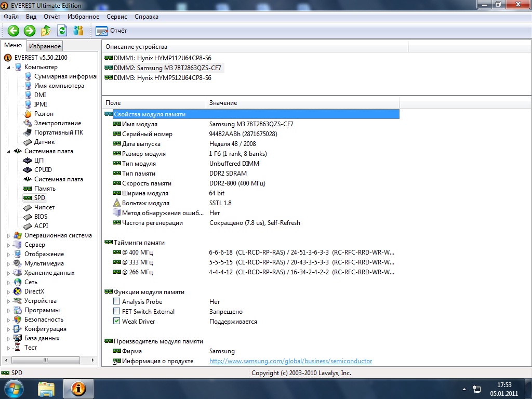The image size is (532, 399).
Task: Click the green Forward arrow toolbar button
Action: point(30,31)
